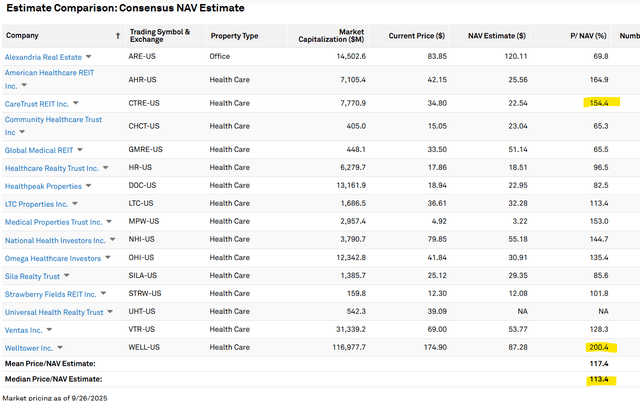Open the Healthcare Realty Trust Inc. link
Screen dimensions: 640x401
[52, 168]
